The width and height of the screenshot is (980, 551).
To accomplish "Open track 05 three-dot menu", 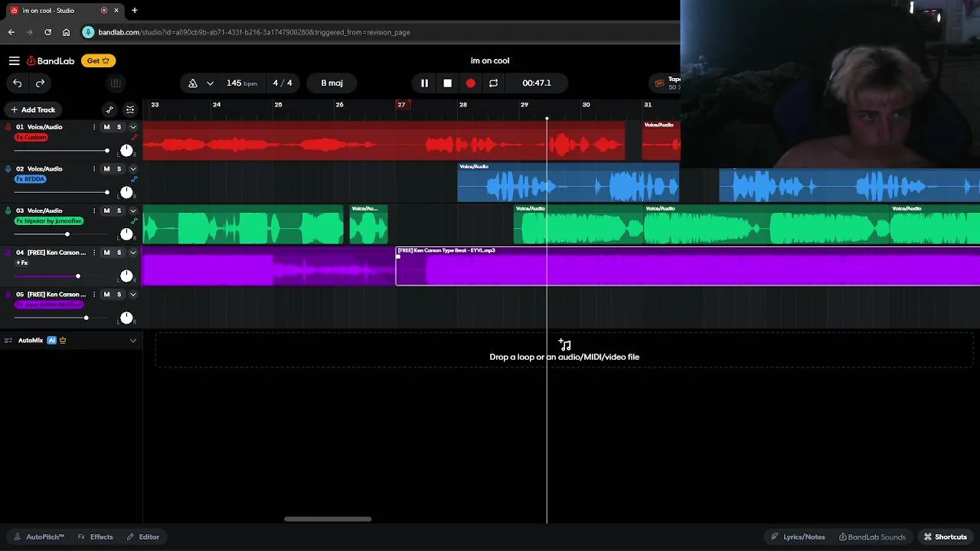I will (x=94, y=295).
